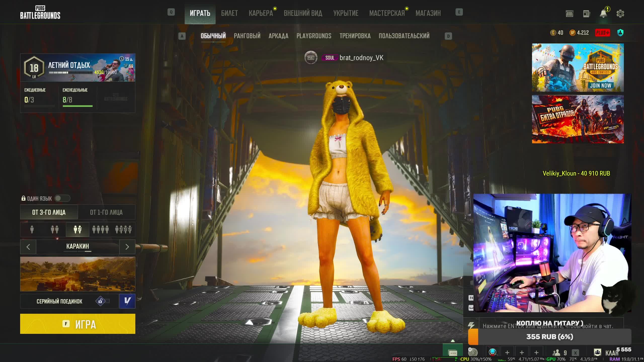This screenshot has height=362, width=644.
Task: Open the chat bubble icon at bottom
Action: (x=453, y=353)
